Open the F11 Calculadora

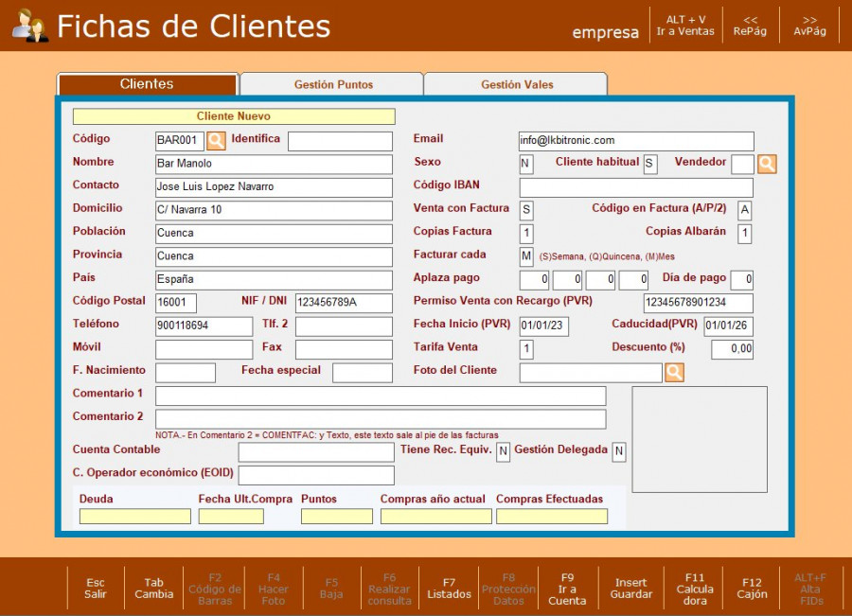pyautogui.click(x=695, y=589)
